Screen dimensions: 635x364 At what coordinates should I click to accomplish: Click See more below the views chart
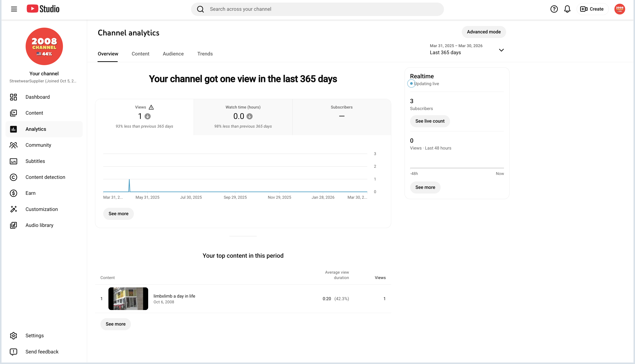pos(118,214)
